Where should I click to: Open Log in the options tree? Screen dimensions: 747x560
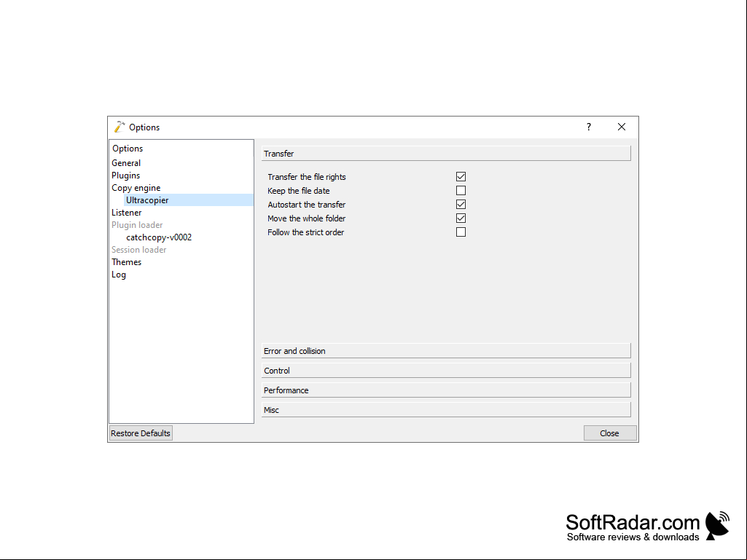[x=119, y=275]
